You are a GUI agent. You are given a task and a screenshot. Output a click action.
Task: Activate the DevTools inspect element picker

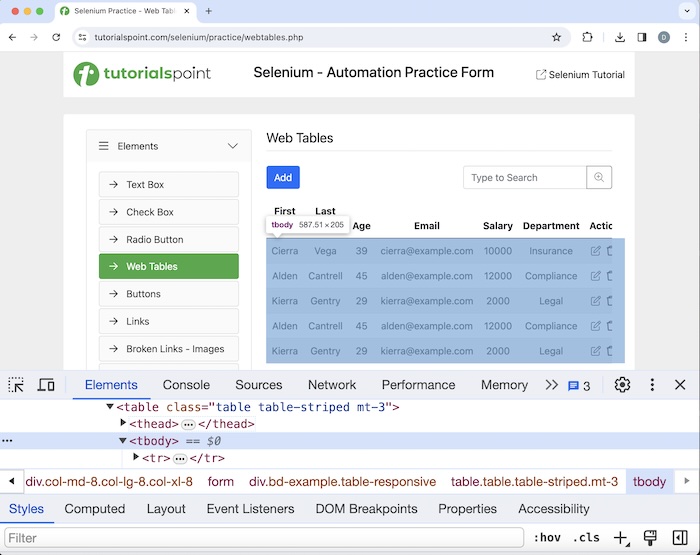pyautogui.click(x=16, y=385)
